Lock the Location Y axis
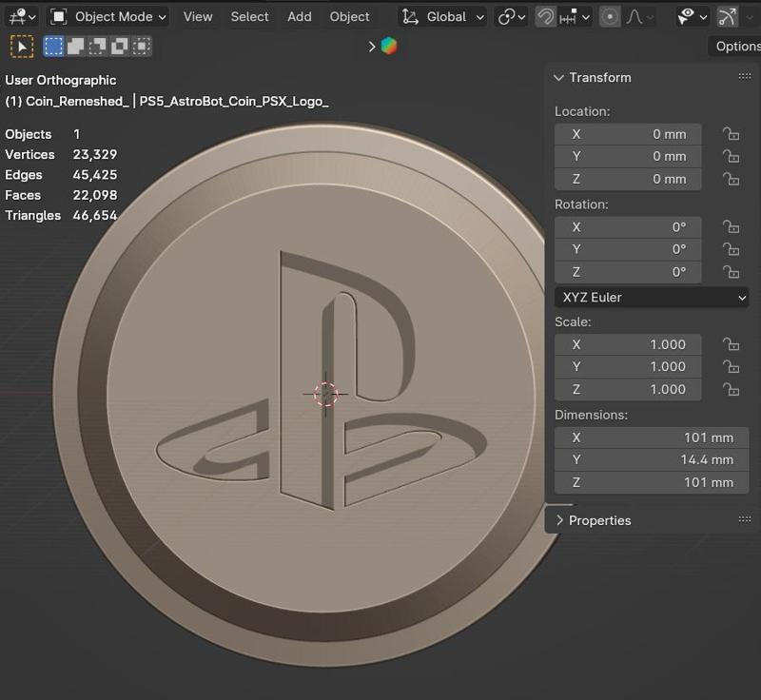Image resolution: width=761 pixels, height=700 pixels. pos(731,156)
